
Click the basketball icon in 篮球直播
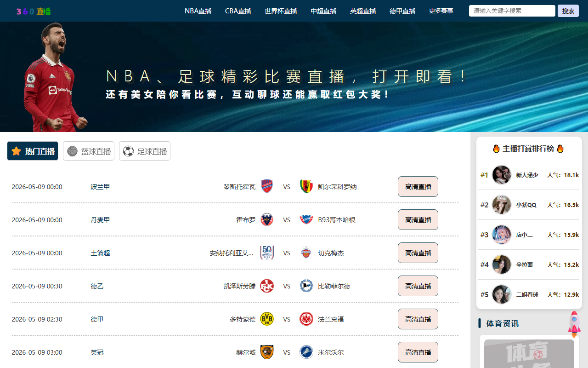point(73,151)
